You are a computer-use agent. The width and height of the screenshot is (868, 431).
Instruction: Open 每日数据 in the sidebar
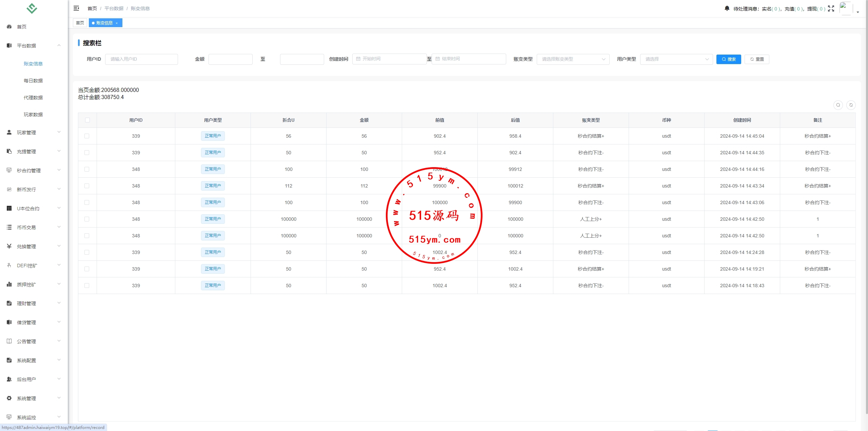(x=33, y=81)
